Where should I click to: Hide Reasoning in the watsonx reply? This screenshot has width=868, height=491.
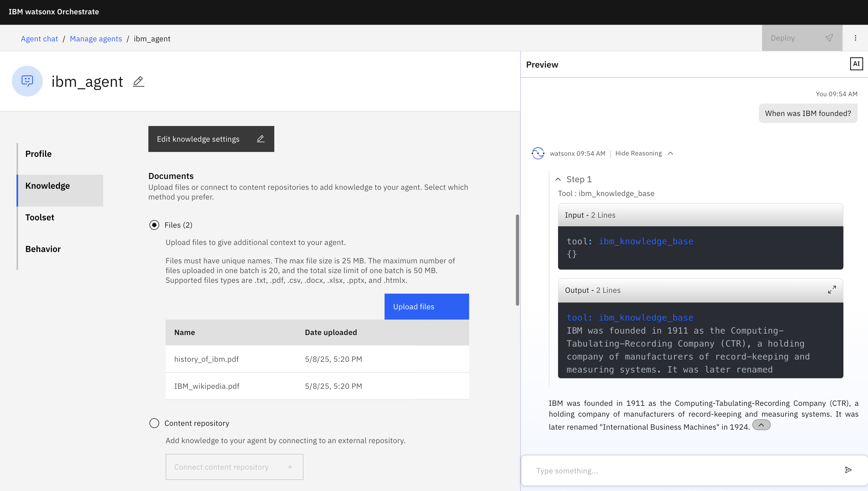tap(644, 154)
